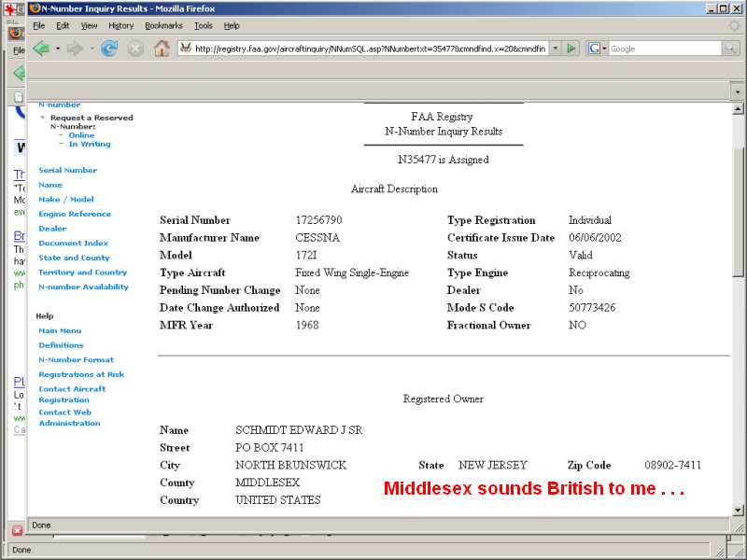This screenshot has width=747, height=560.
Task: Click serial number value 17256790
Action: point(318,220)
